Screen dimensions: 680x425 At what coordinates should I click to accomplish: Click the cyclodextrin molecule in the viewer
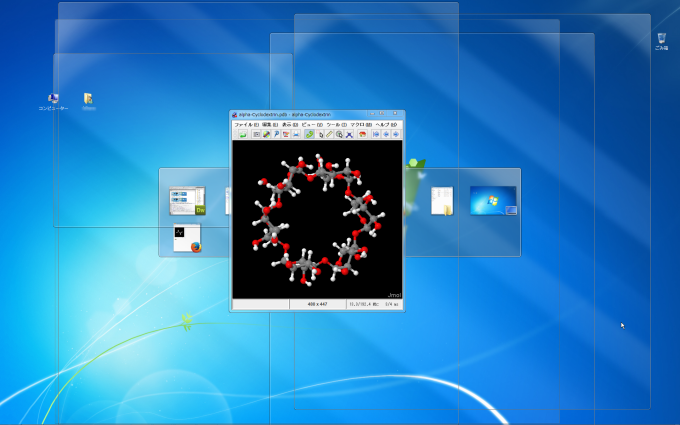[317, 219]
